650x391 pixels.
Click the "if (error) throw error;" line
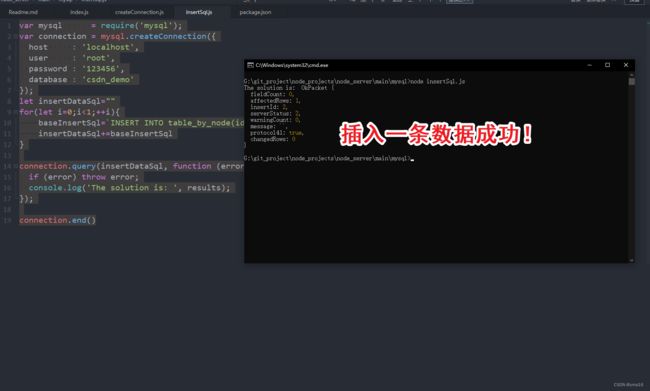click(x=83, y=177)
